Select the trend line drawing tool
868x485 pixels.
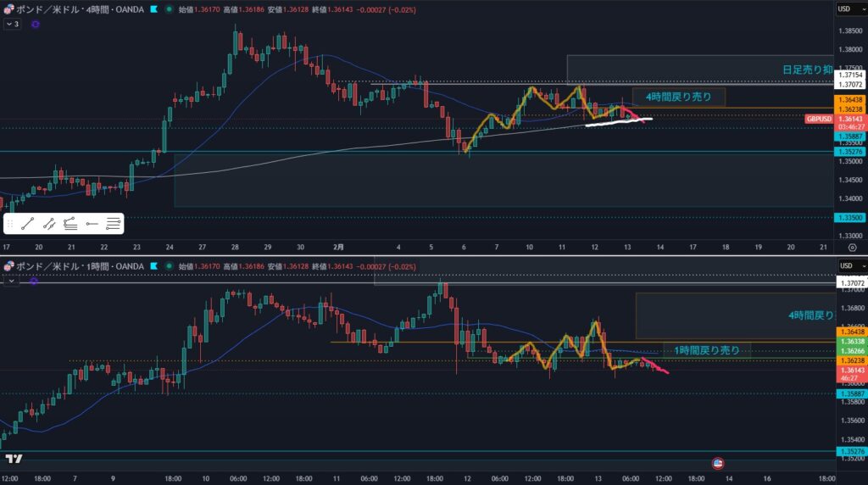[x=27, y=224]
